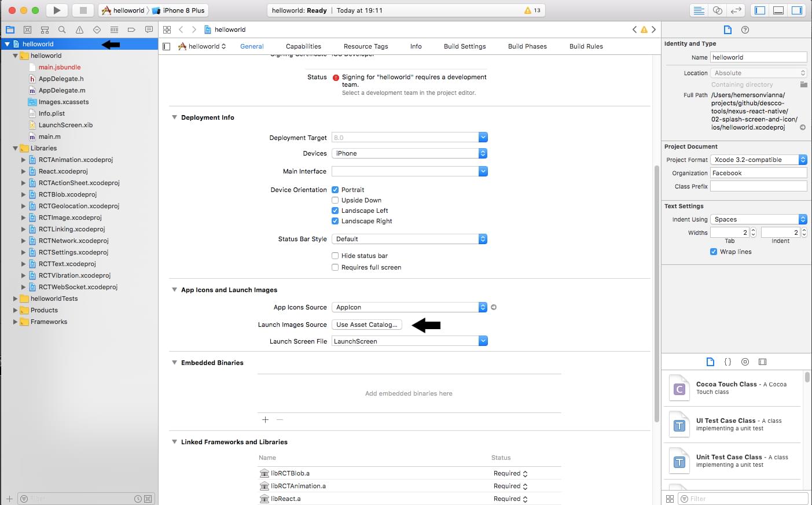Switch to the Build Phases tab
This screenshot has height=505, width=812.
(x=527, y=46)
